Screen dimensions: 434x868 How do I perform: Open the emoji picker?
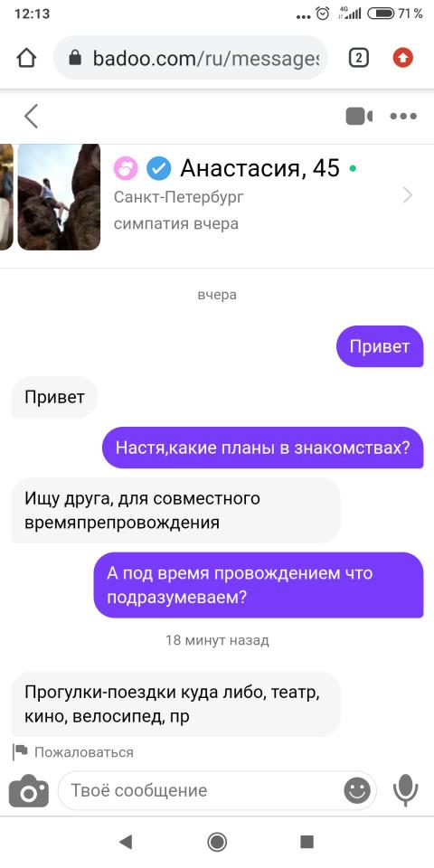click(x=357, y=790)
